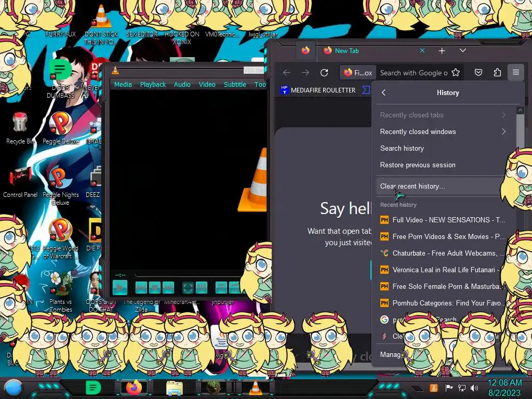This screenshot has height=399, width=532.
Task: Open the MEDIAFIRE ROULETTER bookmark
Action: coord(318,90)
